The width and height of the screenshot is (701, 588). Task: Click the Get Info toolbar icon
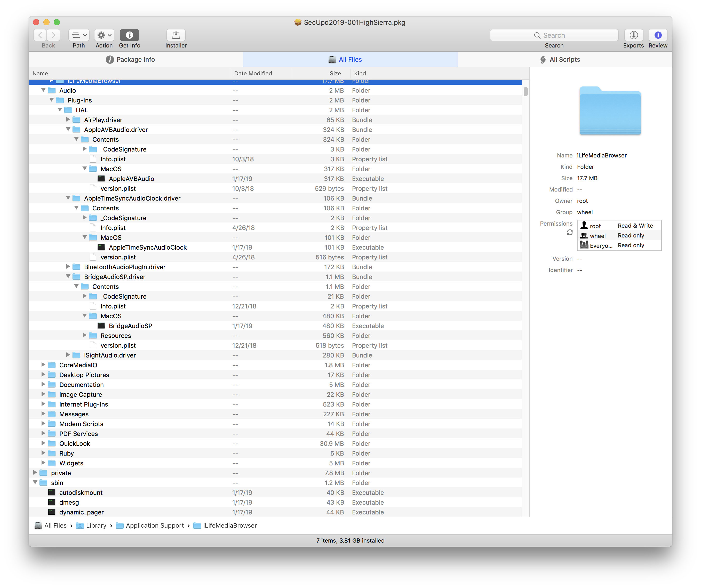130,35
